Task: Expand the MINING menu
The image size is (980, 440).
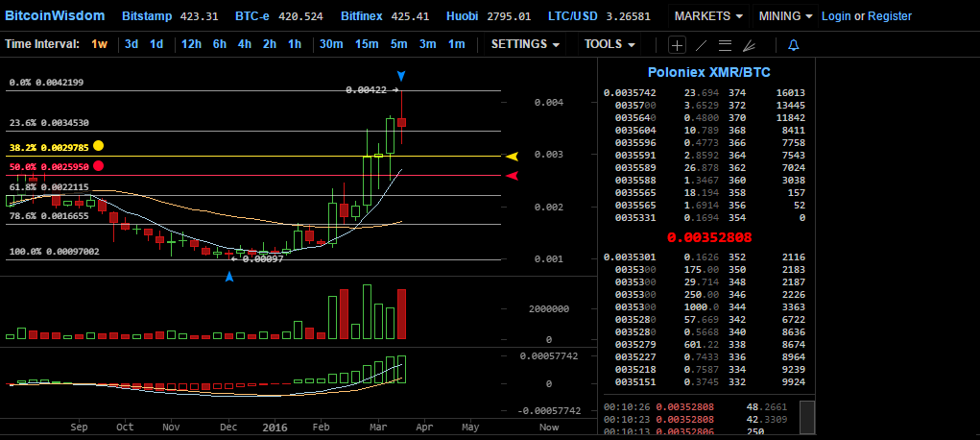Action: point(786,16)
